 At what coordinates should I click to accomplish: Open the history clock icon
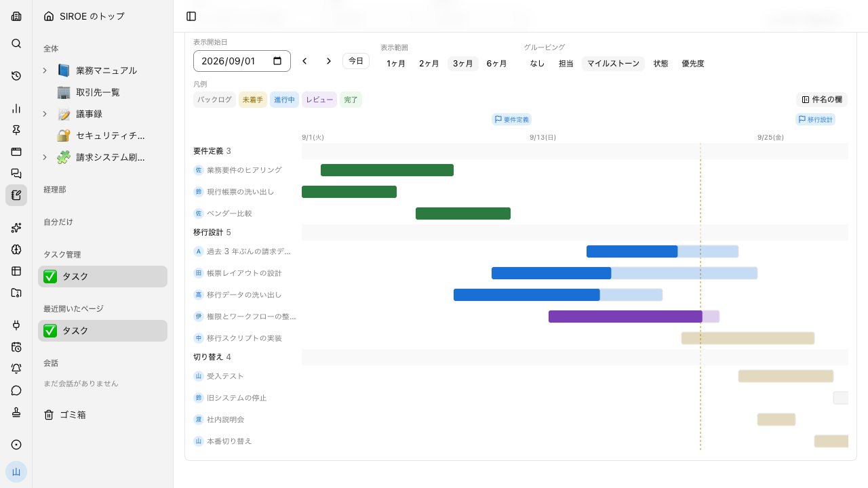pyautogui.click(x=16, y=76)
